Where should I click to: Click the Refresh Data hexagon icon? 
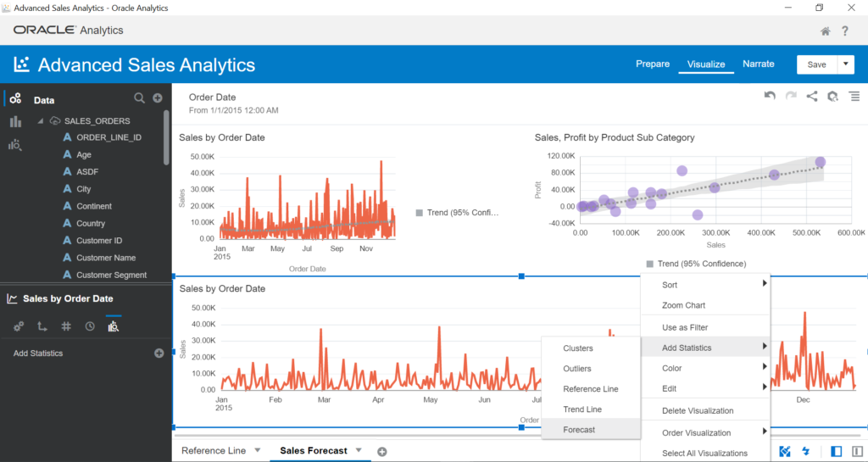coord(832,97)
